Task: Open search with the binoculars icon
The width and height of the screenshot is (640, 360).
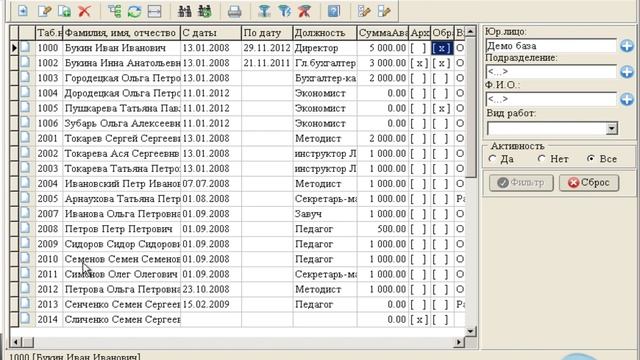Action: pos(185,11)
